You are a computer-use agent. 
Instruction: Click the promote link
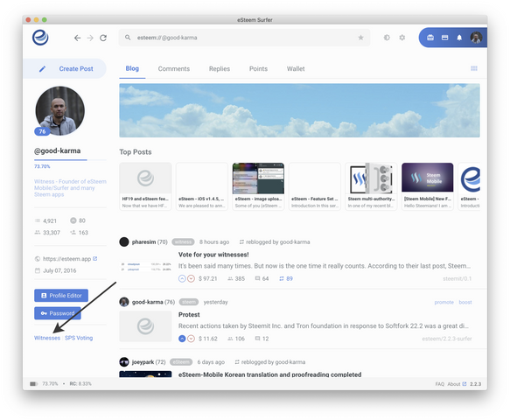[x=444, y=302]
